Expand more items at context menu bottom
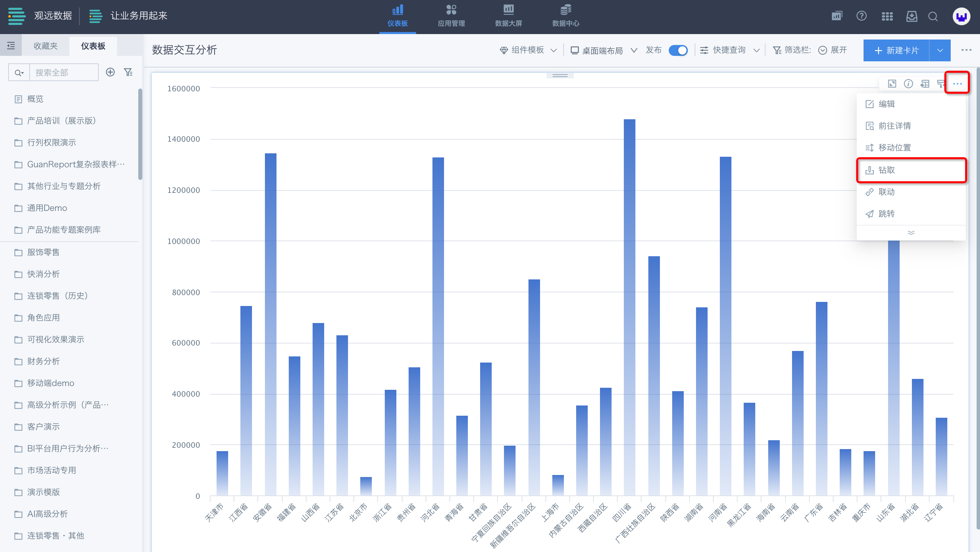 [911, 233]
